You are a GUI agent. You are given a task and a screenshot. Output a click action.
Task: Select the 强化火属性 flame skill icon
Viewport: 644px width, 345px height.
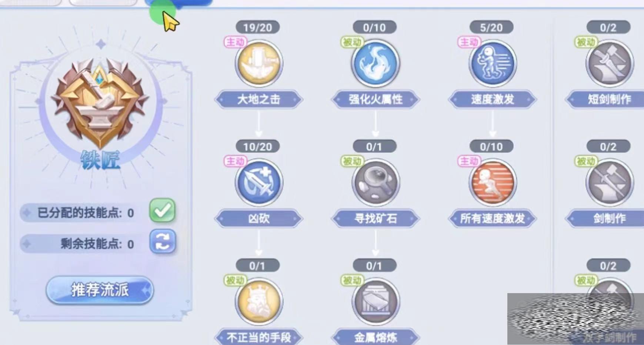coord(376,64)
